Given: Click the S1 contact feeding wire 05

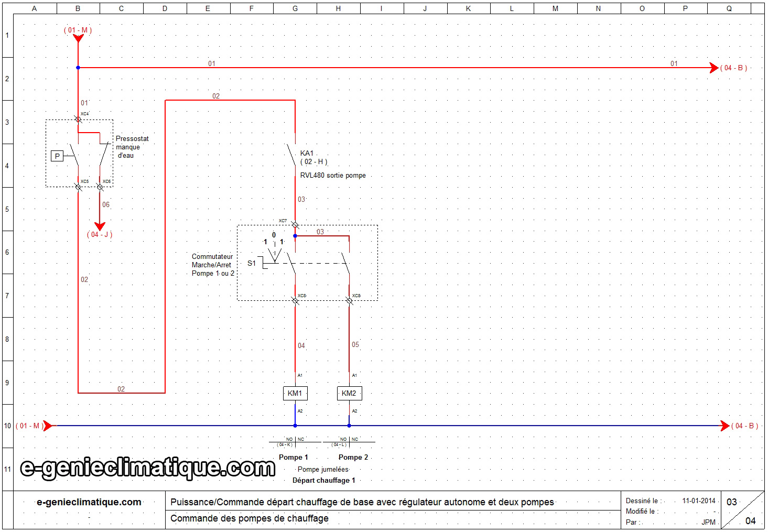Looking at the screenshot, I should tap(345, 264).
